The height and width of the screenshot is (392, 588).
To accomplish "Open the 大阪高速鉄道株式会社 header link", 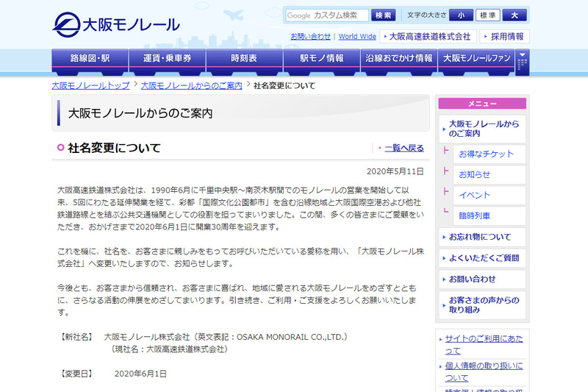I will tap(428, 36).
